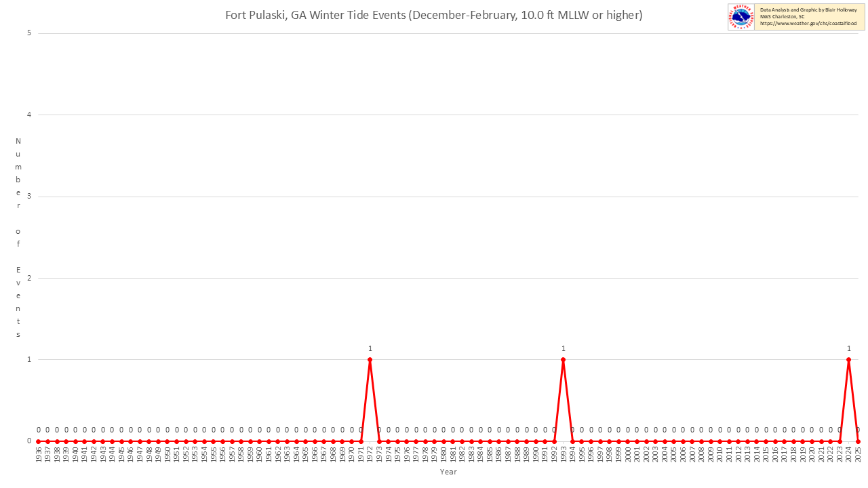Click the y-axis value 3 label
This screenshot has width=868, height=488.
(29, 197)
